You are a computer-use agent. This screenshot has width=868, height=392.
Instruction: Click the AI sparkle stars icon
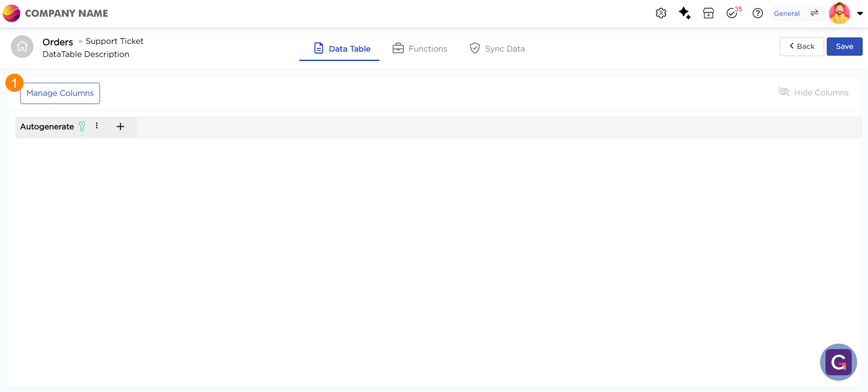pyautogui.click(x=684, y=13)
